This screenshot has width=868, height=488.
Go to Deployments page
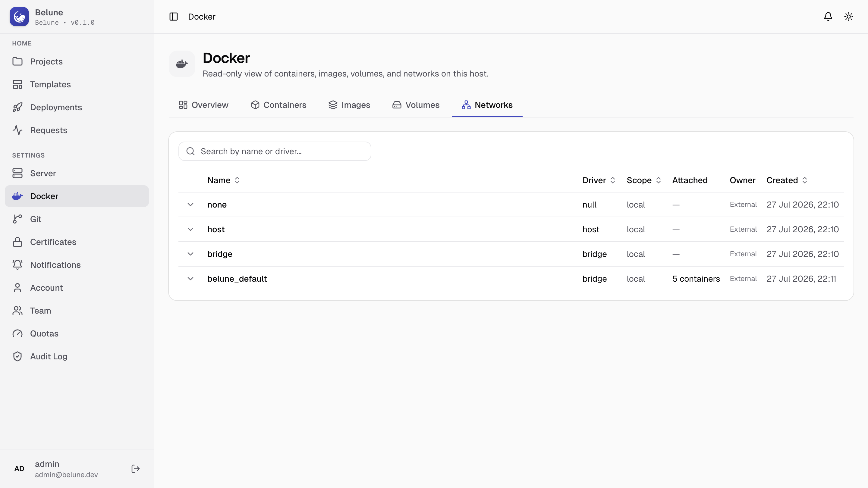pyautogui.click(x=77, y=107)
